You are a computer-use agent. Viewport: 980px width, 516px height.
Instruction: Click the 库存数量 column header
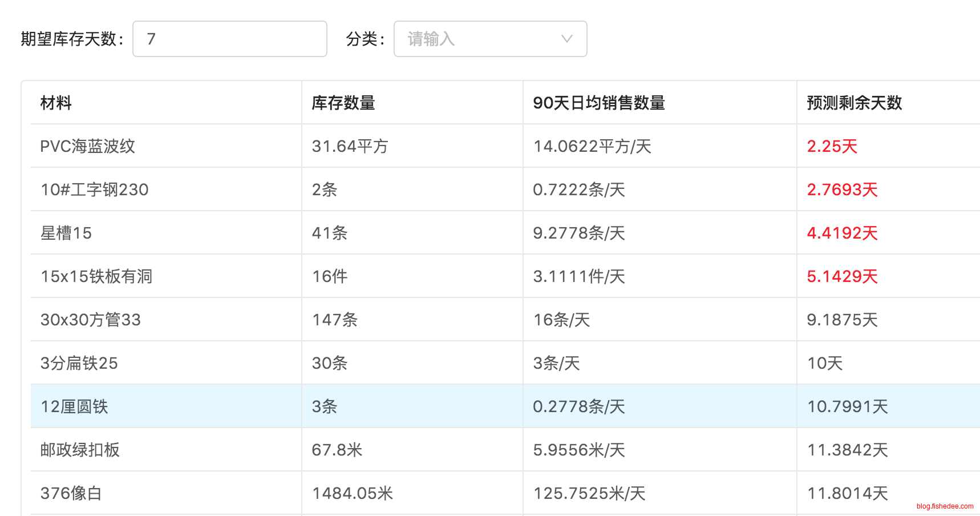click(x=343, y=103)
